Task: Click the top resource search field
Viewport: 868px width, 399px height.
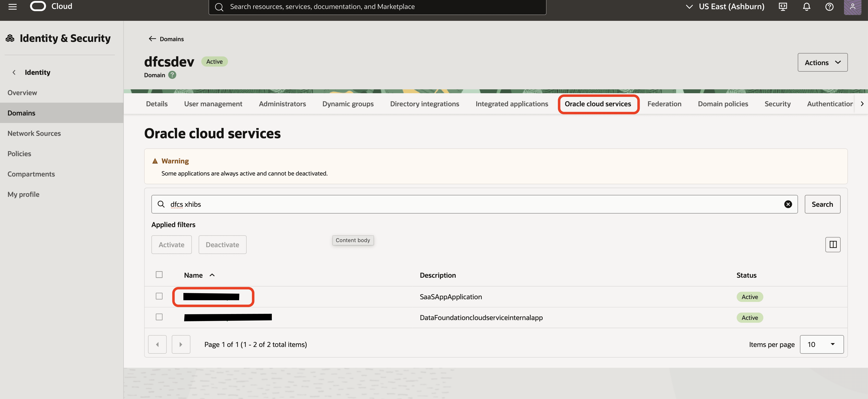Action: [377, 7]
